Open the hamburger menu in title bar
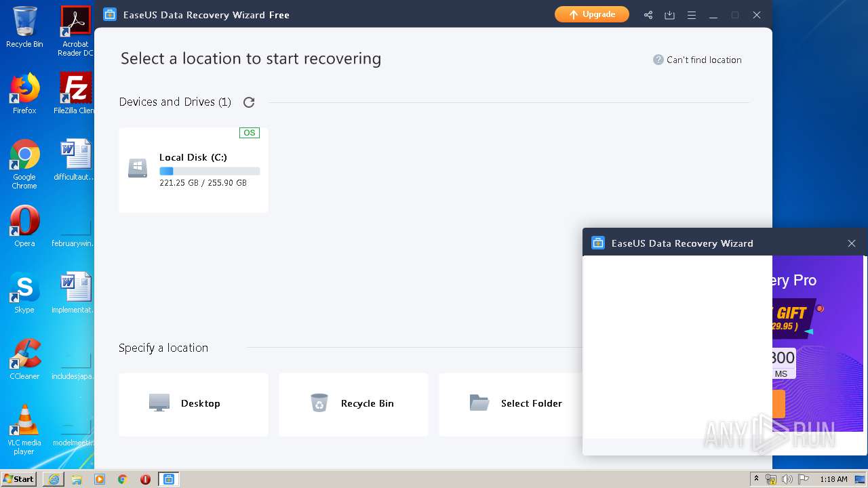Screen dimensions: 868x488 pyautogui.click(x=692, y=15)
